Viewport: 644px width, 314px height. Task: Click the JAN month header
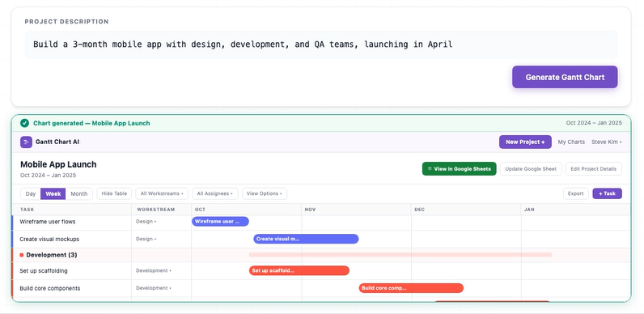(529, 210)
